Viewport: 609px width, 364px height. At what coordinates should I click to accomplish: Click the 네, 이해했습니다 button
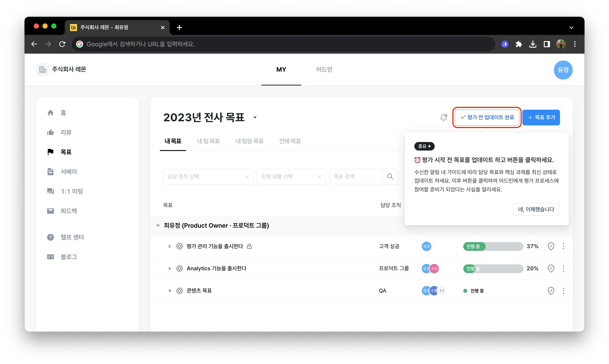coord(536,209)
